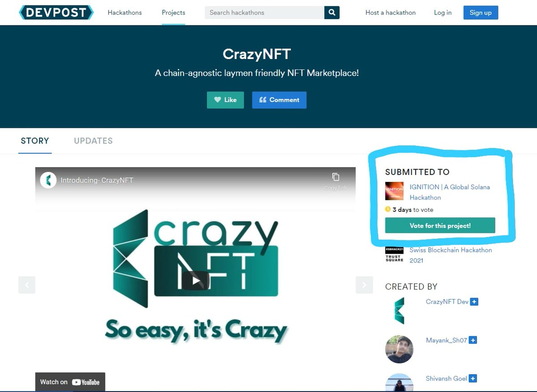This screenshot has height=392, width=537.
Task: Click Watch on YouTube button
Action: [70, 382]
